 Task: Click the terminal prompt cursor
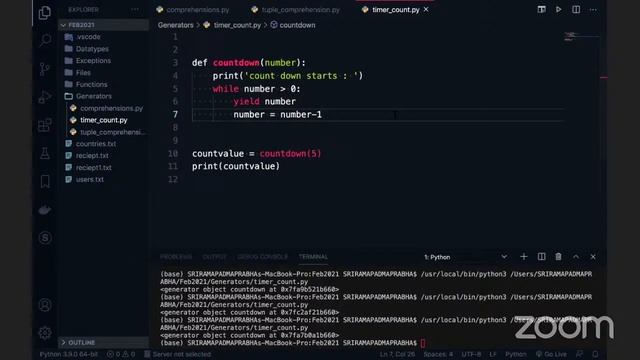click(423, 343)
